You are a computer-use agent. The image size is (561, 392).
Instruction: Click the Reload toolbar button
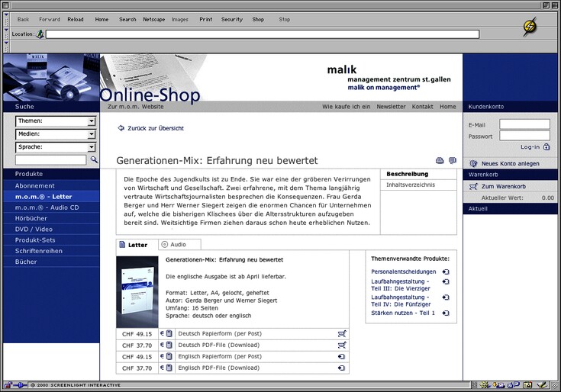pos(75,19)
